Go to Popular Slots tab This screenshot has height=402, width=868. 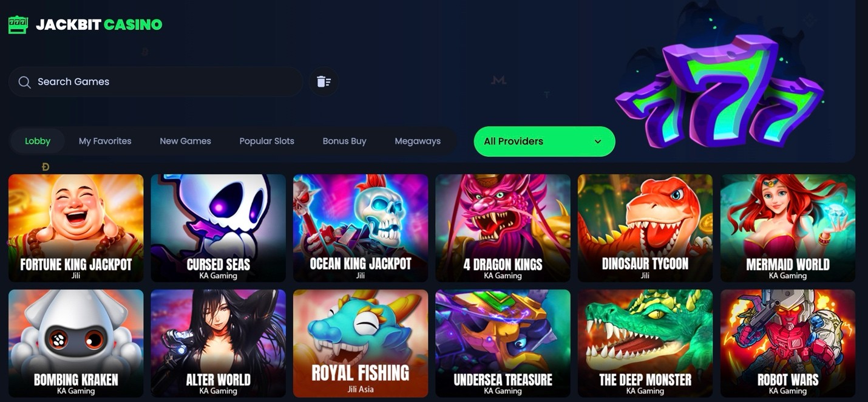click(x=266, y=141)
